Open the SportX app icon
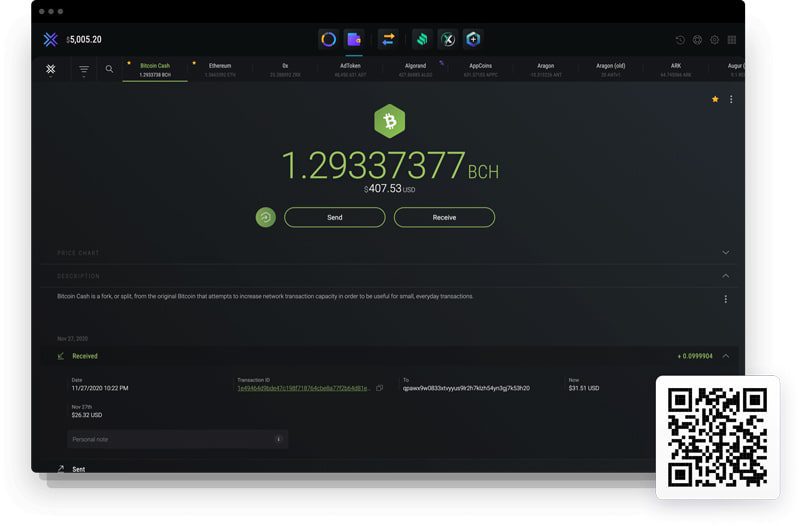The image size is (800, 526). (447, 39)
